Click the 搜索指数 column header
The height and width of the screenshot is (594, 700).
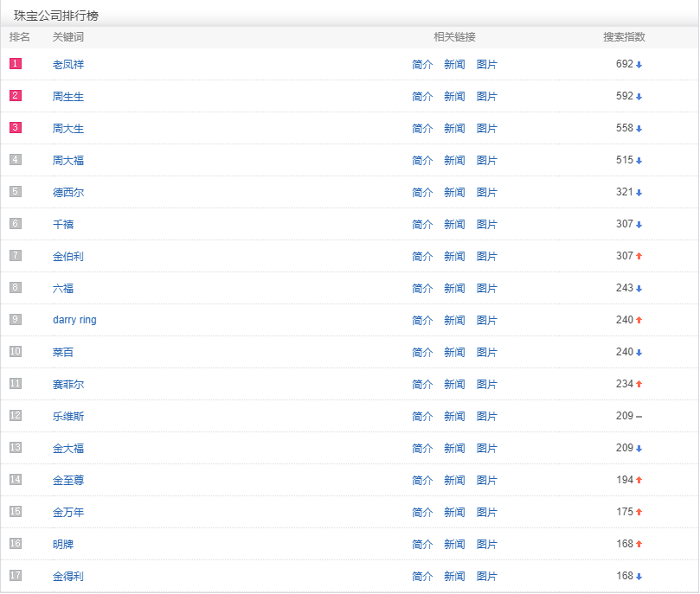point(624,37)
